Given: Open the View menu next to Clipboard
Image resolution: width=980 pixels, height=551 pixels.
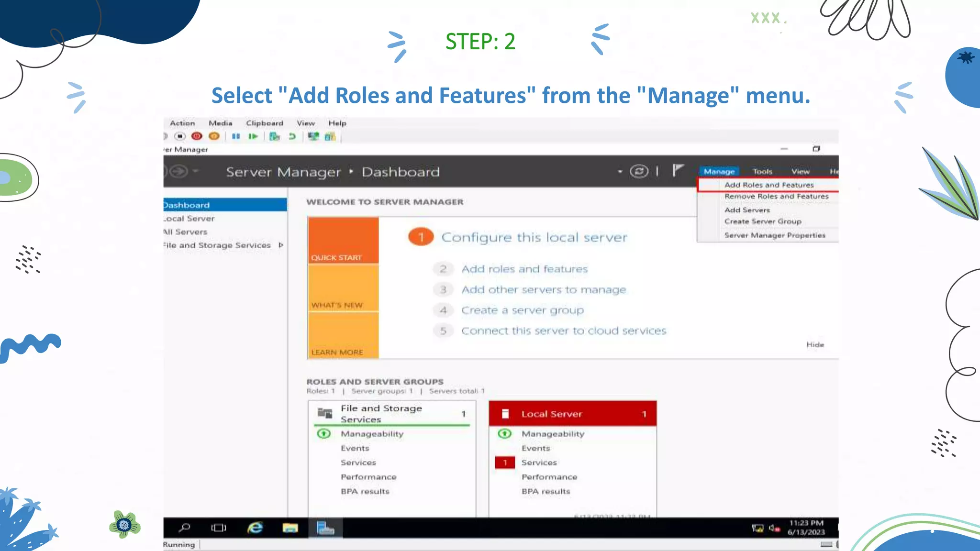Looking at the screenshot, I should [x=306, y=123].
